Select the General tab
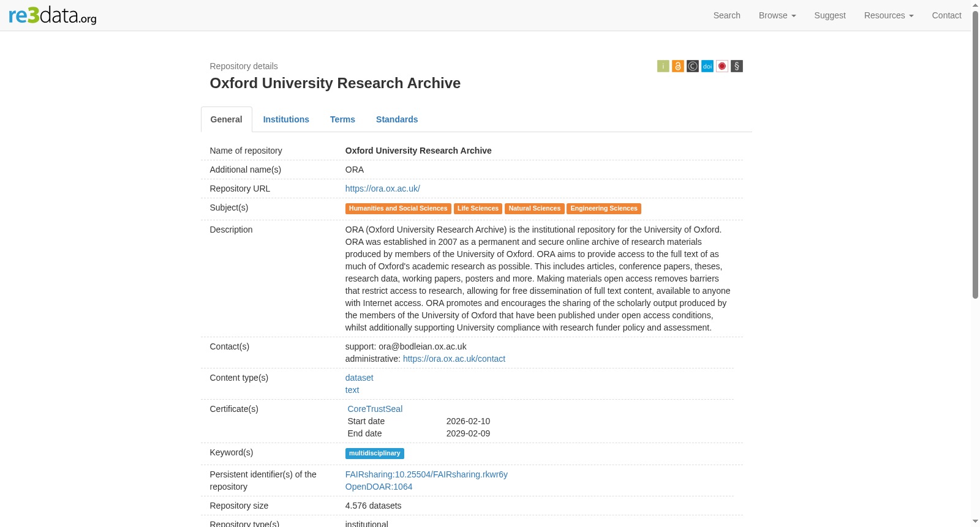Image resolution: width=980 pixels, height=527 pixels. point(227,119)
